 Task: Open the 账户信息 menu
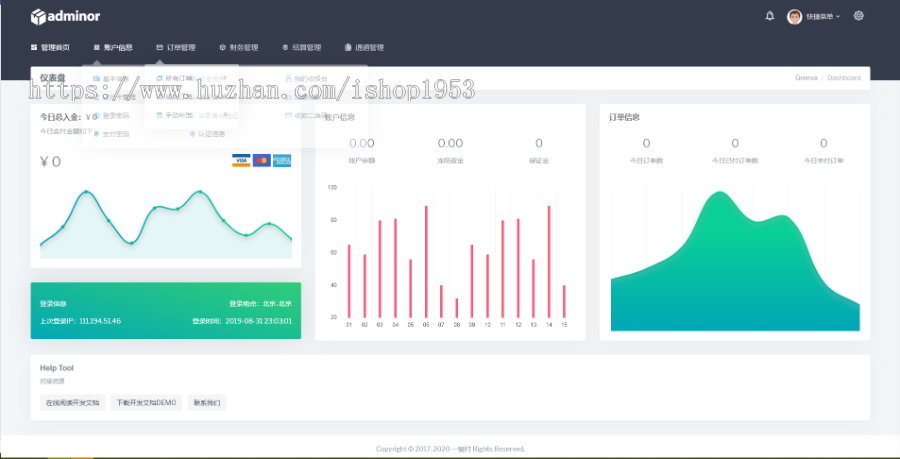point(113,48)
